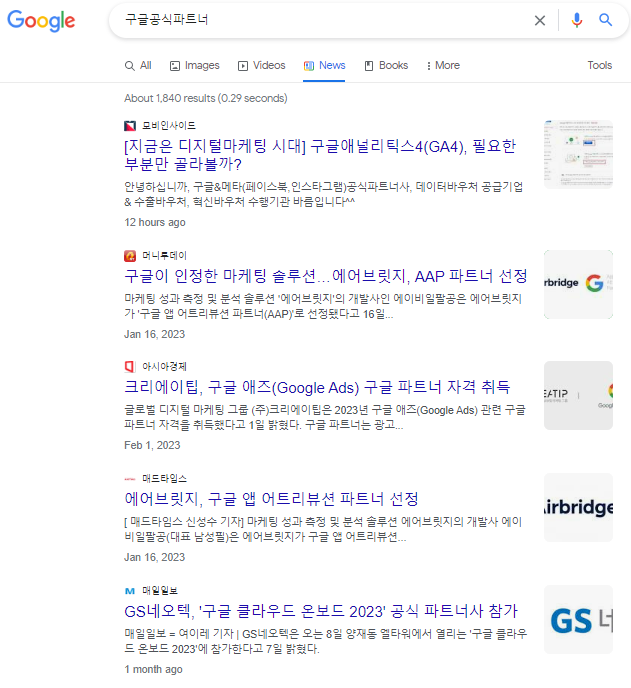Open the GA4 digital marketing article headline
This screenshot has height=688, width=631.
[320, 155]
